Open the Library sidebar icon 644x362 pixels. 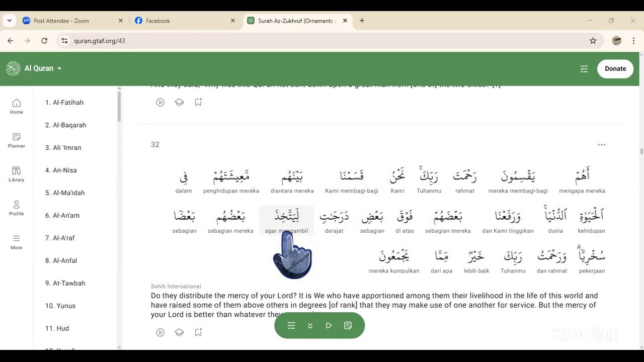(16, 170)
